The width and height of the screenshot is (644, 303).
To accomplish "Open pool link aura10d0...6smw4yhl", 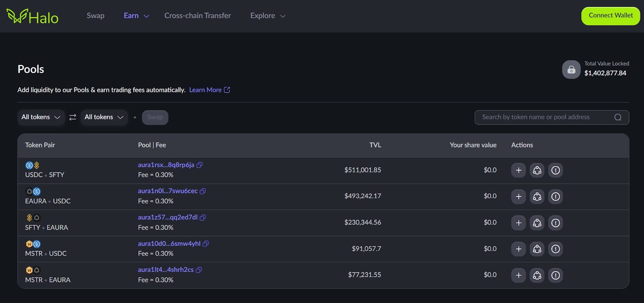I will pyautogui.click(x=169, y=244).
